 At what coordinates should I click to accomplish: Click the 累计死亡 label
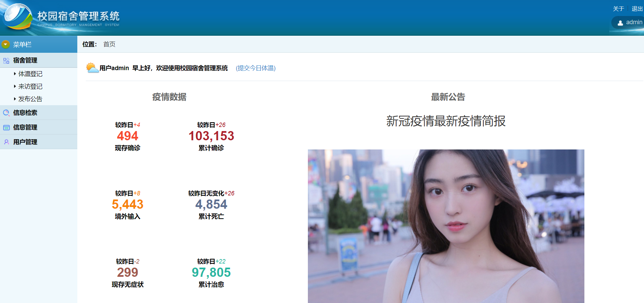tap(211, 217)
